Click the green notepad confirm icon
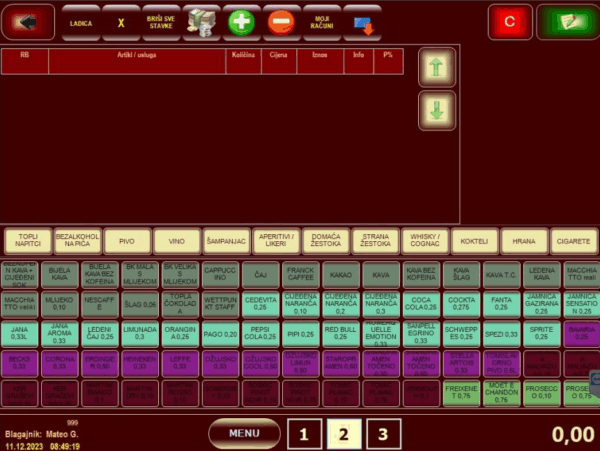The width and height of the screenshot is (600, 451). click(x=567, y=21)
